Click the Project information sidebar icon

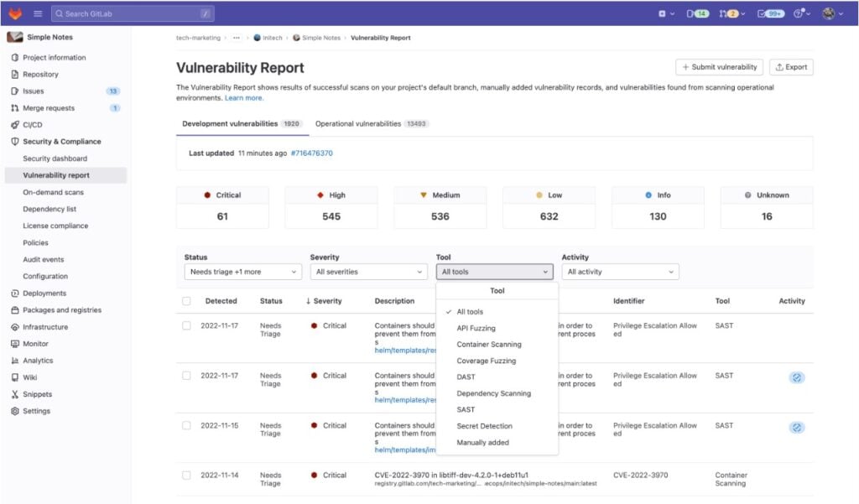15,58
